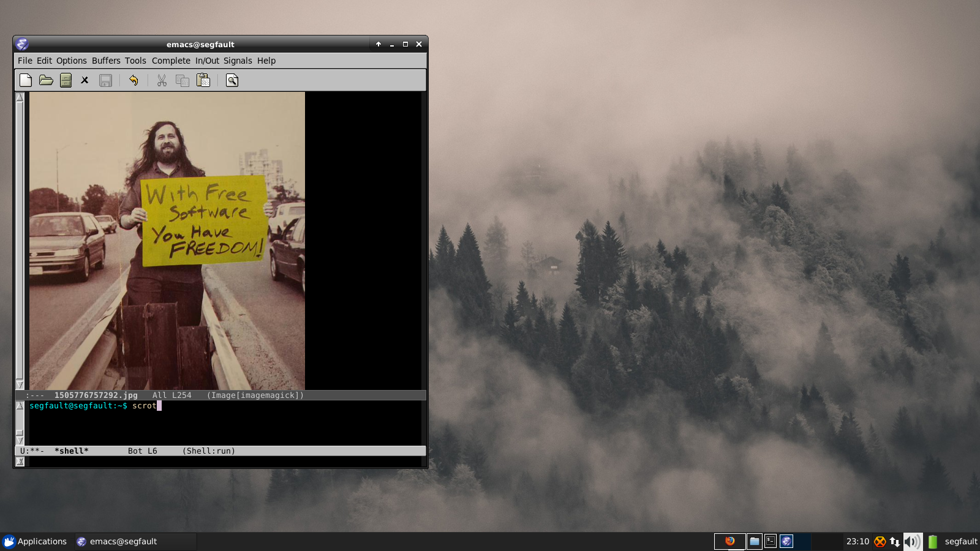Click the Copy toolbar icon
The image size is (980, 551).
(183, 80)
